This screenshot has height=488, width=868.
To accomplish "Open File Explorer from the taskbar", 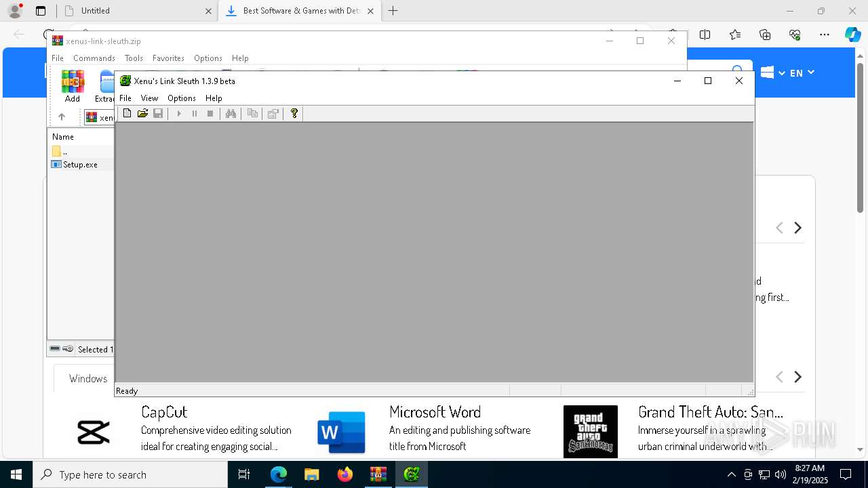I will pos(311,474).
